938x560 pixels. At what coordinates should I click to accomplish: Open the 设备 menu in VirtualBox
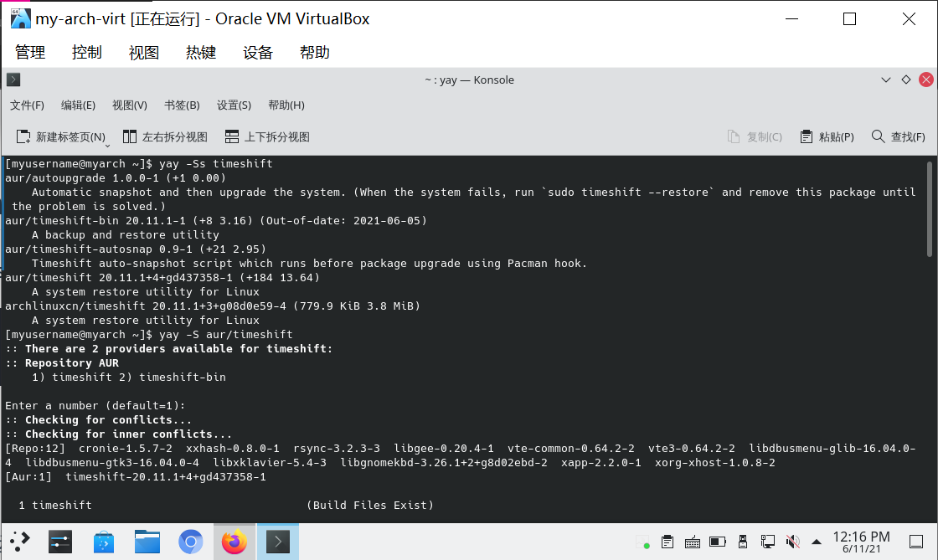[x=257, y=51]
